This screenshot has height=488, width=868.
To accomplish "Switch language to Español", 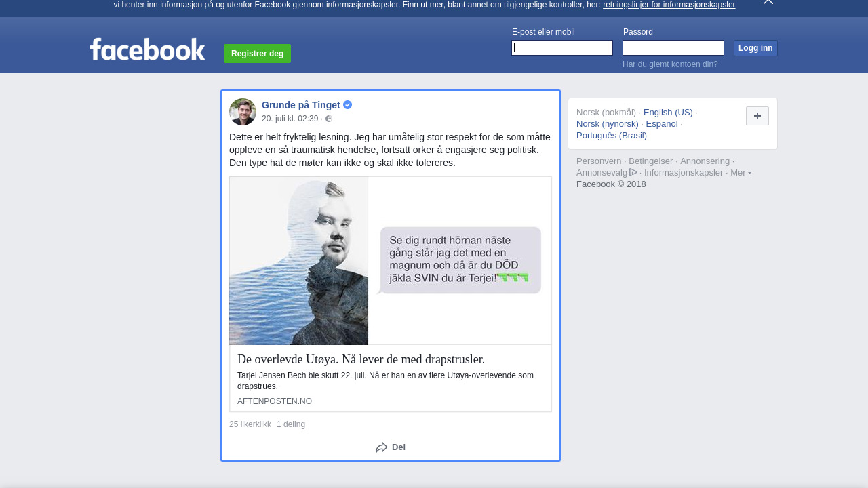I will [x=662, y=124].
